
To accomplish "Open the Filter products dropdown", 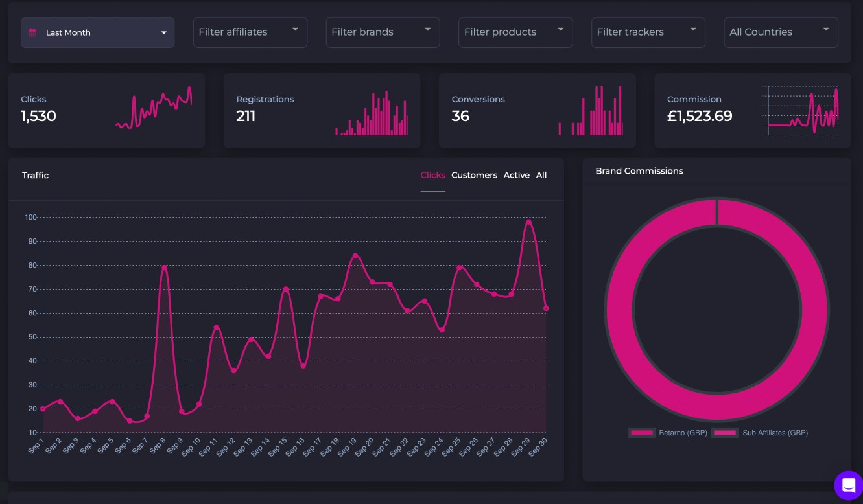I will pos(515,32).
